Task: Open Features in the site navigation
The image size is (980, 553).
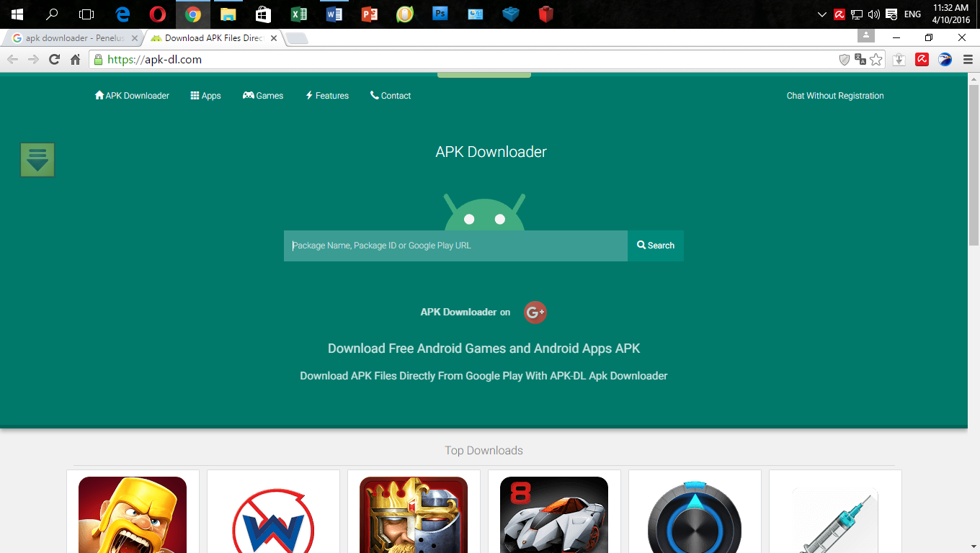Action: point(327,96)
